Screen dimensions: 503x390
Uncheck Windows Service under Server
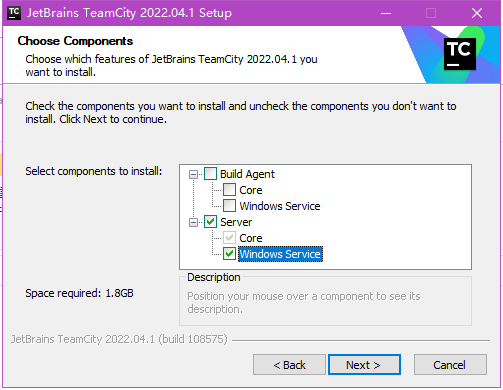point(229,254)
